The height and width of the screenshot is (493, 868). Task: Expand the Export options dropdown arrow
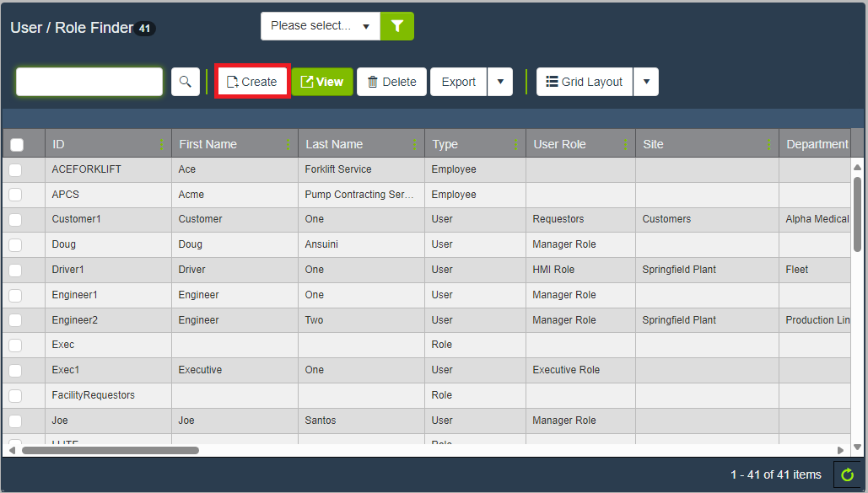click(x=500, y=82)
